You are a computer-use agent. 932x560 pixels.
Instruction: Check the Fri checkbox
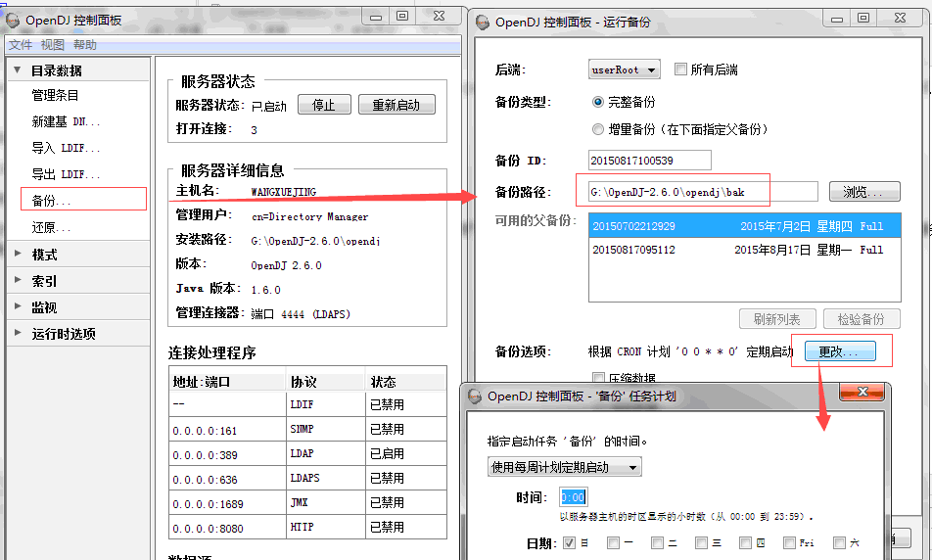click(x=789, y=542)
